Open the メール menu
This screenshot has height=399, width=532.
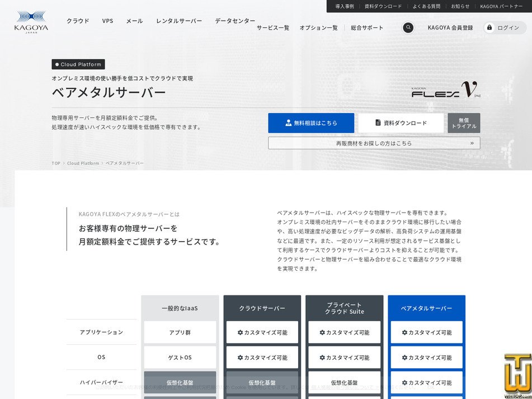[134, 21]
